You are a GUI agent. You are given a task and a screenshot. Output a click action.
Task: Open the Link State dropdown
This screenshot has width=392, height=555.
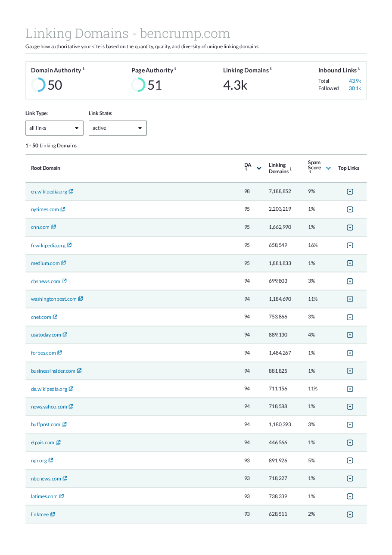118,128
